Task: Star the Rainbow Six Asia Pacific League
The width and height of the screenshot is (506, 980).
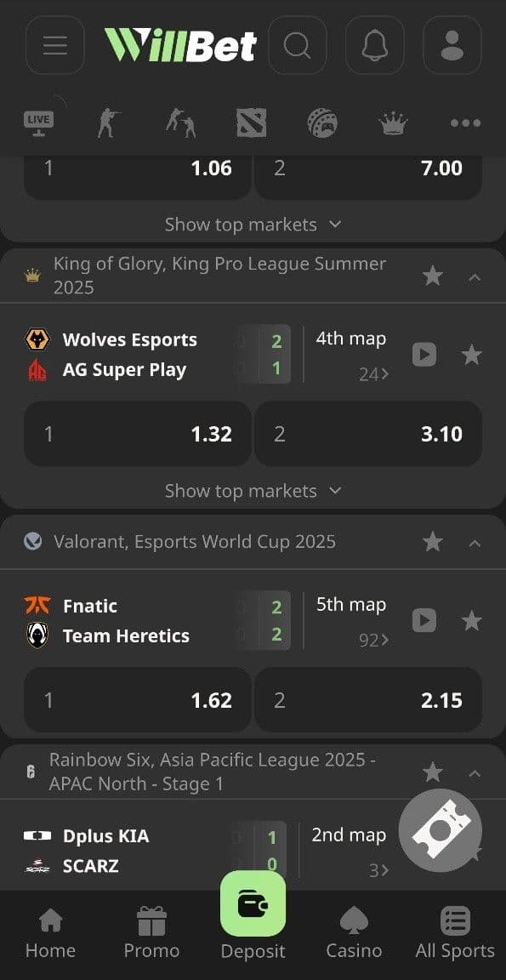Action: click(433, 772)
